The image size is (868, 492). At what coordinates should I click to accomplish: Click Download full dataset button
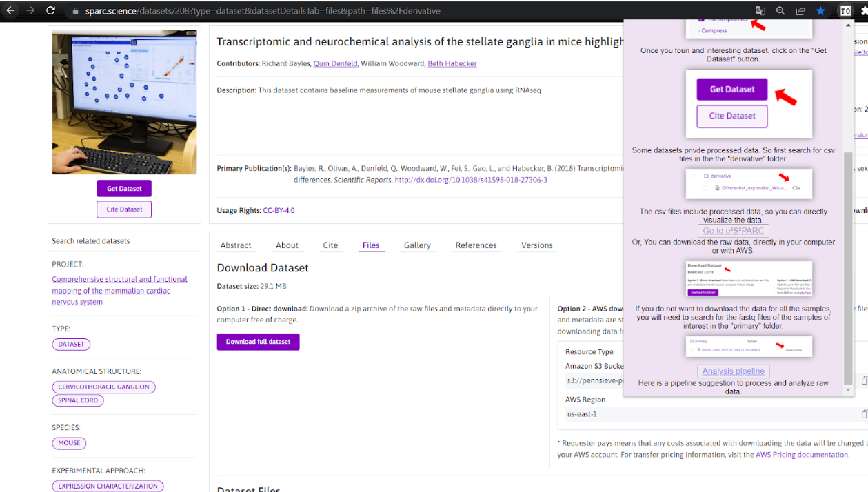pyautogui.click(x=258, y=342)
